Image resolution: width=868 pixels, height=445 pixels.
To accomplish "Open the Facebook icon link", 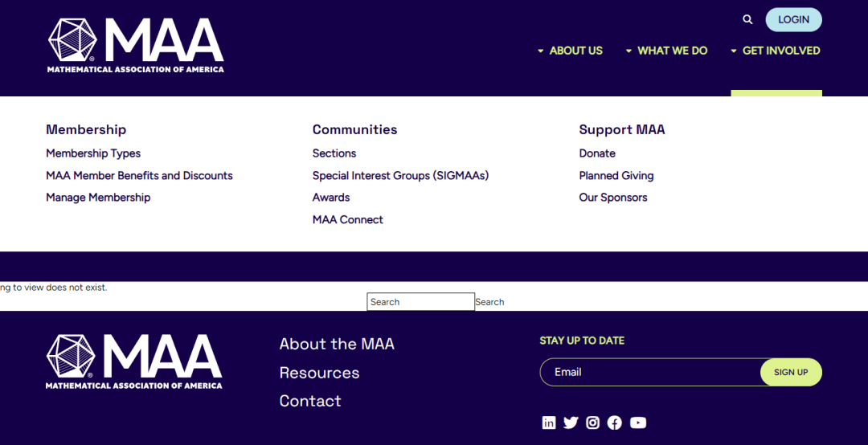I will (x=615, y=423).
